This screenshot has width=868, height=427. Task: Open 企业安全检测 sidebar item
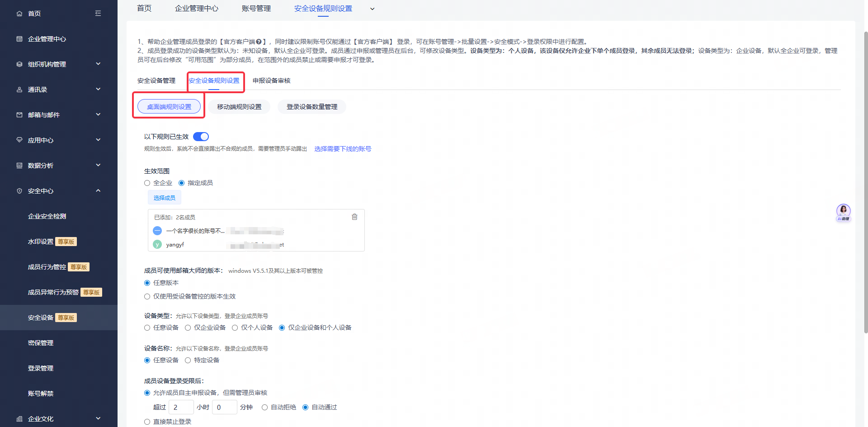pyautogui.click(x=47, y=216)
